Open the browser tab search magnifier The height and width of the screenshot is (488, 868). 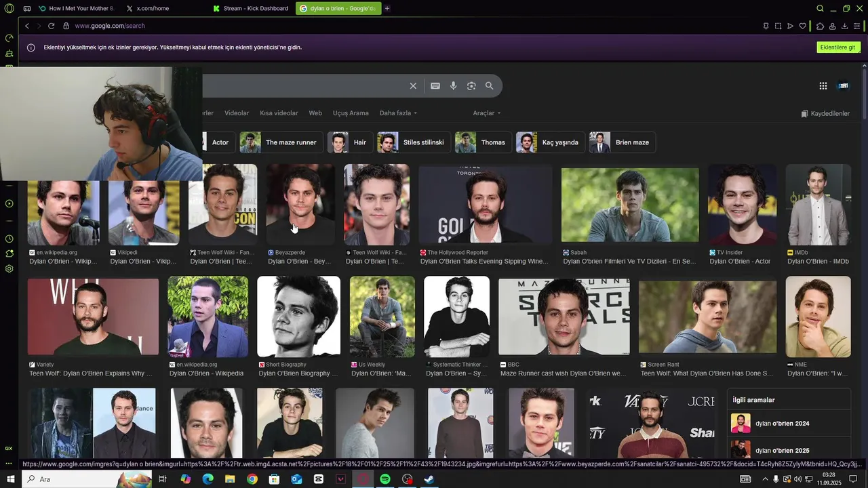pyautogui.click(x=821, y=8)
